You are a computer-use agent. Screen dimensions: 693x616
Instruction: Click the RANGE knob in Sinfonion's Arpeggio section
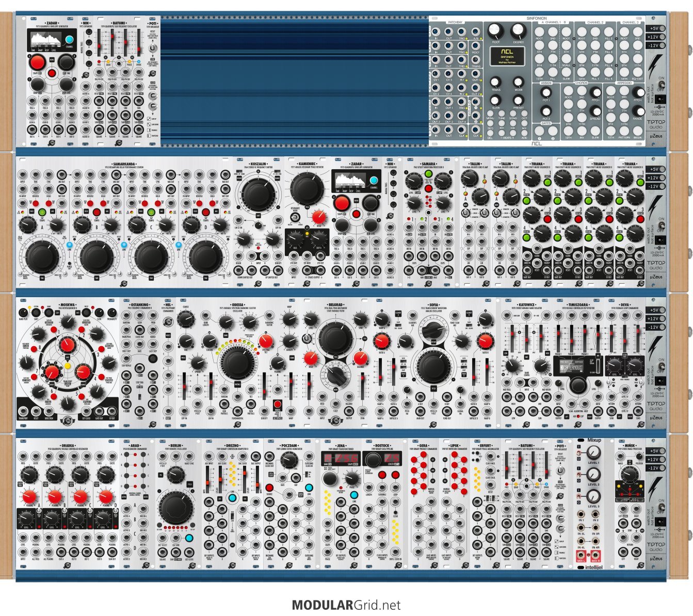(638, 110)
